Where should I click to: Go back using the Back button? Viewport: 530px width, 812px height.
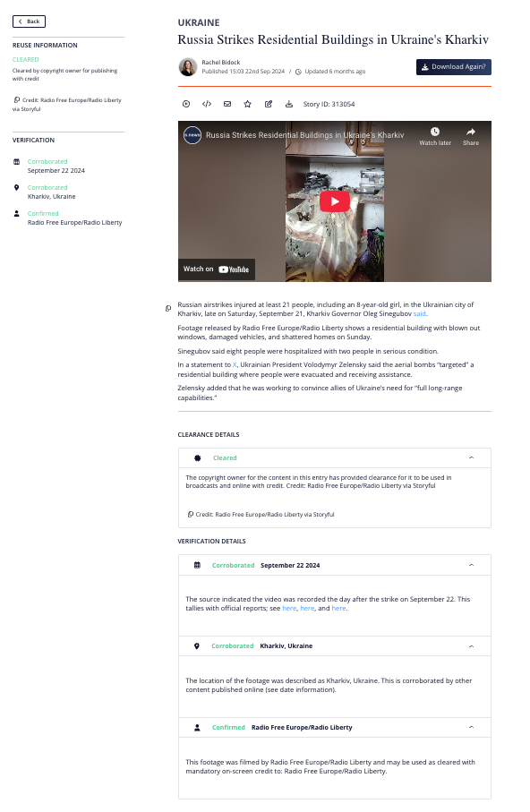29,21
